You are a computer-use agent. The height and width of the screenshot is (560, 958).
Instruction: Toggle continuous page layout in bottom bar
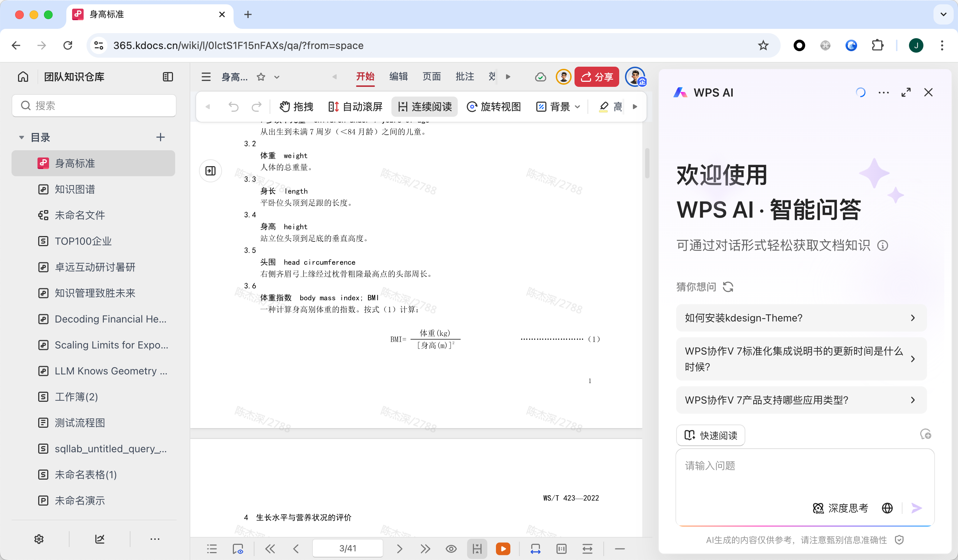(477, 548)
